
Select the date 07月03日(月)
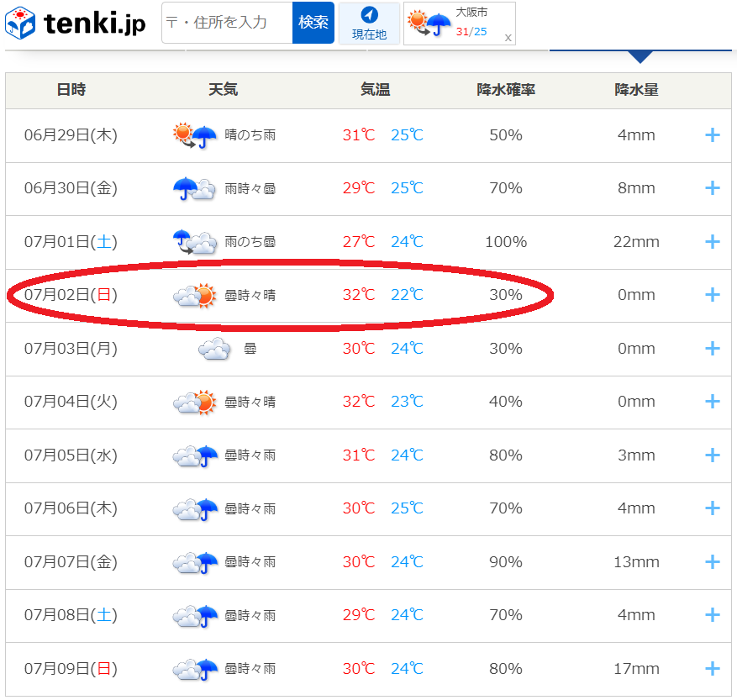tap(71, 349)
